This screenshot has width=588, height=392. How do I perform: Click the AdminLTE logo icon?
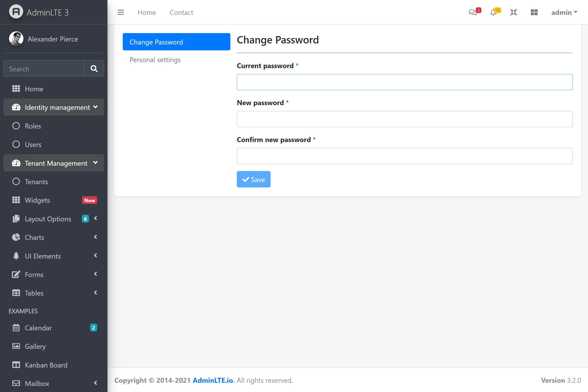[x=16, y=12]
